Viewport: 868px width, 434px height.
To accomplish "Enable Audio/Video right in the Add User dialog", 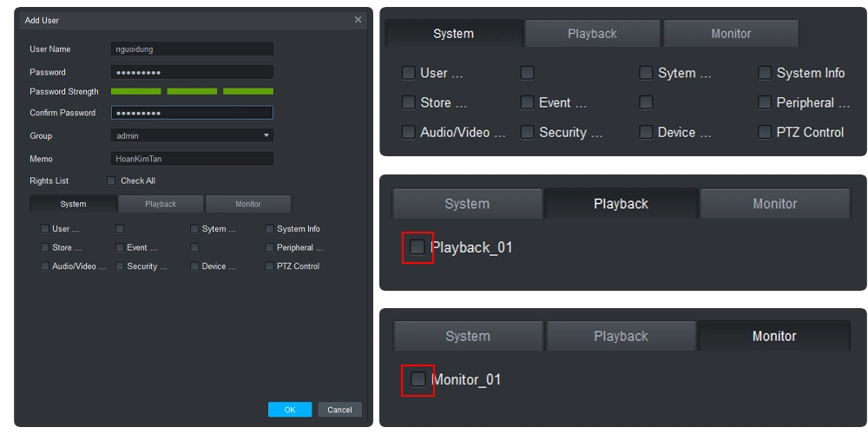I will (44, 266).
